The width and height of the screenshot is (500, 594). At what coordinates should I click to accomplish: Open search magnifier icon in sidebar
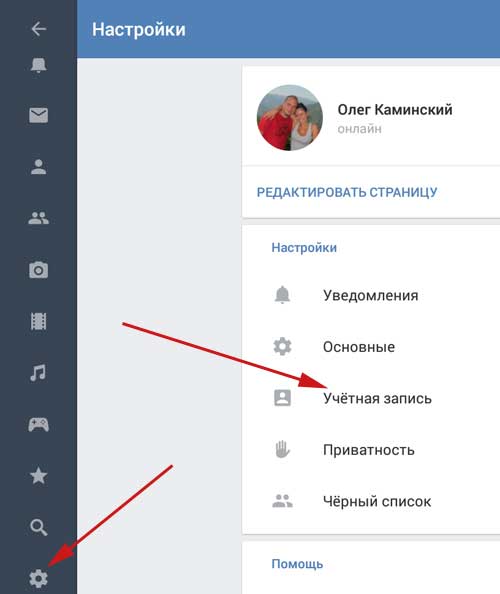39,527
